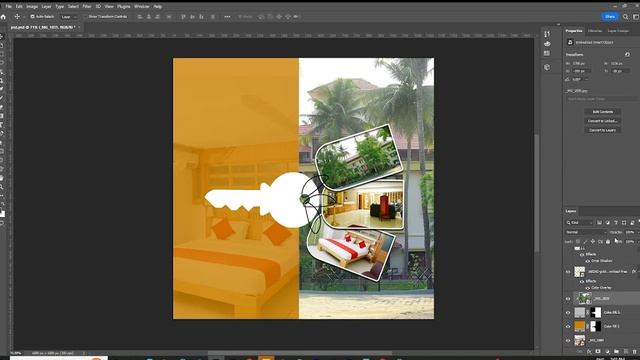The image size is (640, 360).
Task: Click the reset transform icon in Properties
Action: tap(627, 54)
